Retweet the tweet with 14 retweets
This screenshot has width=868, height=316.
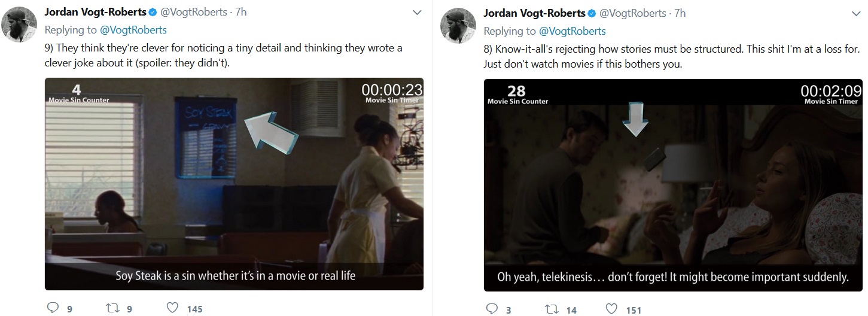coord(551,309)
